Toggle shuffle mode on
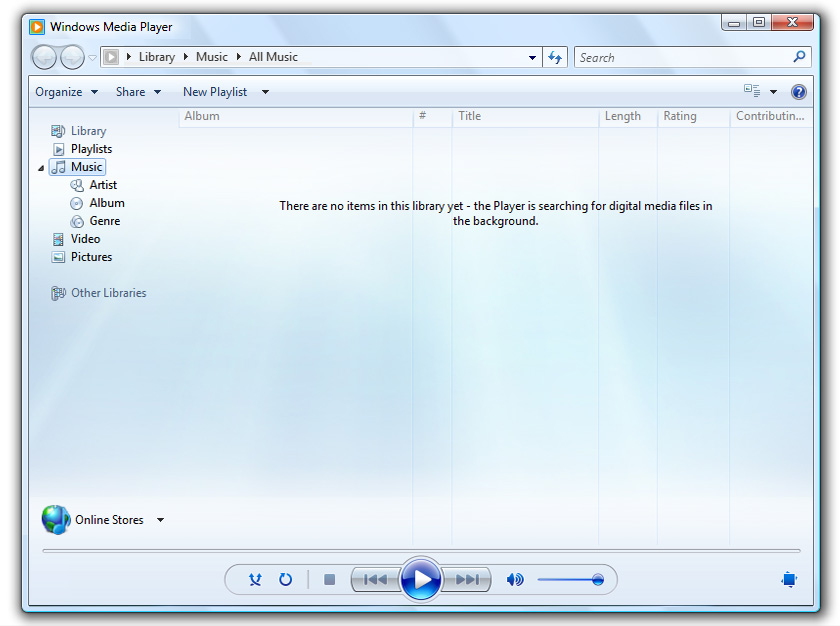The image size is (840, 626). 255,579
